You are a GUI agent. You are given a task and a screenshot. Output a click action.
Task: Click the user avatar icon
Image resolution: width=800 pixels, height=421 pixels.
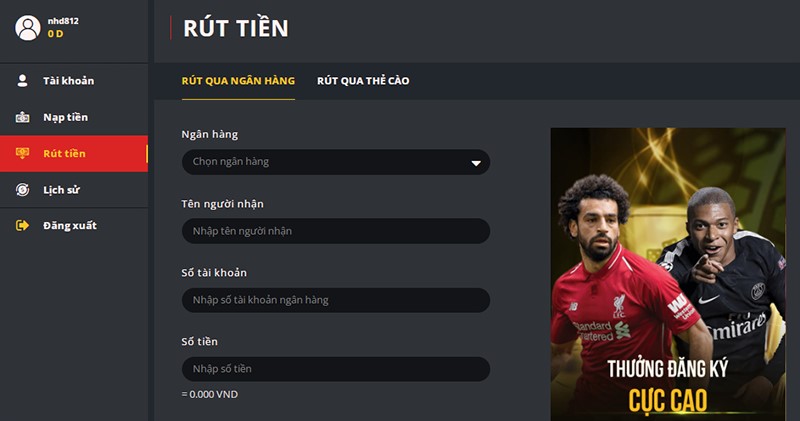point(28,28)
